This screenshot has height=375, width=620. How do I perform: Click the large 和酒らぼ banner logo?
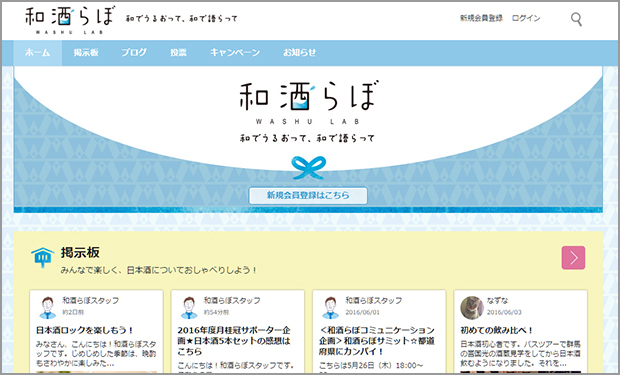click(308, 103)
